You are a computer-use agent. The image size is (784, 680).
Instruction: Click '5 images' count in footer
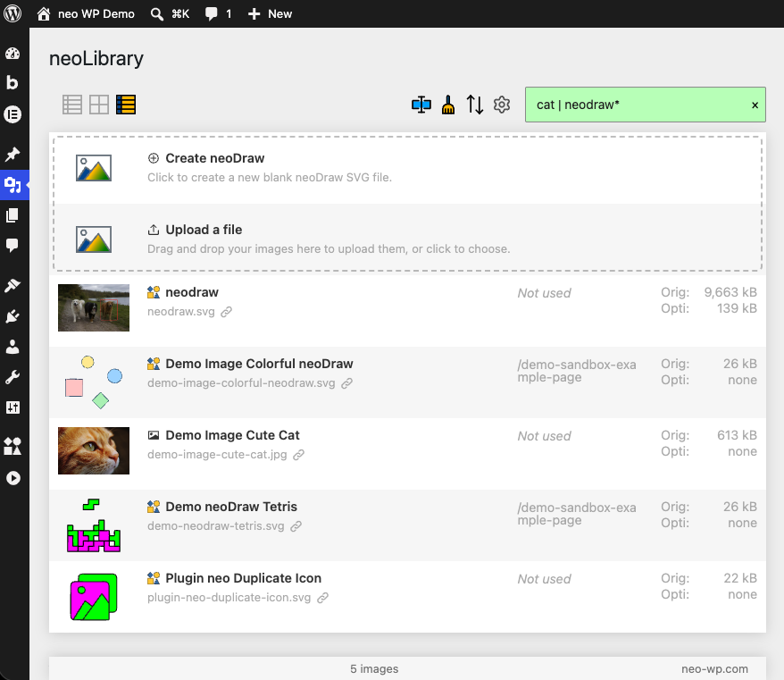click(374, 669)
